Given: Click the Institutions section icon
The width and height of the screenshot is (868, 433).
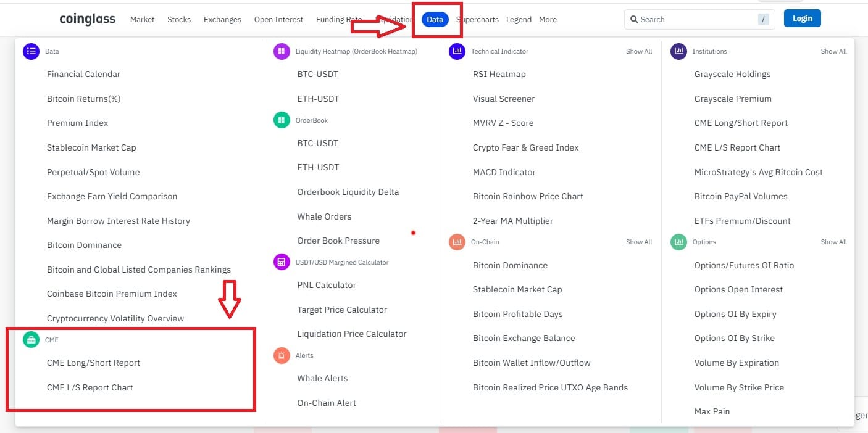Looking at the screenshot, I should [x=678, y=51].
